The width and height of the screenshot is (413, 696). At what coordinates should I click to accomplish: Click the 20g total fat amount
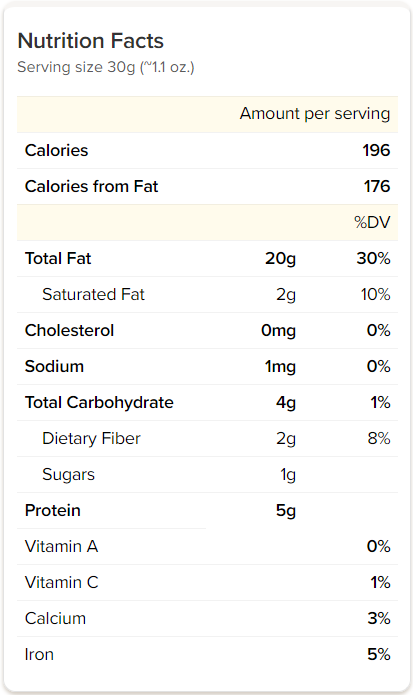280,259
